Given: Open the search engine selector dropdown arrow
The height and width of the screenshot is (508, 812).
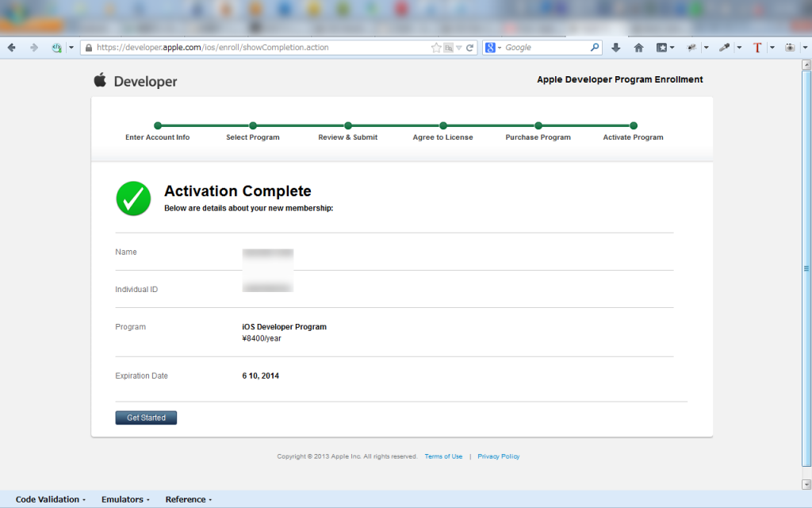Looking at the screenshot, I should point(500,48).
